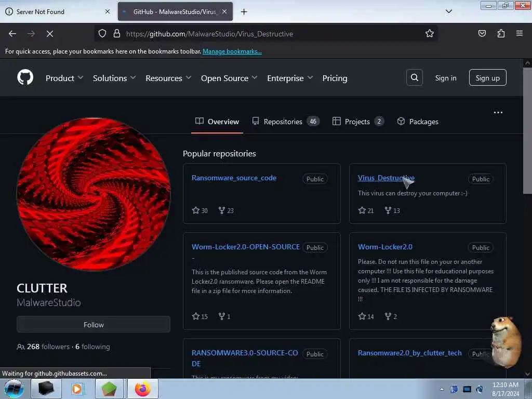Open the Windows Start orb
The width and height of the screenshot is (532, 399).
point(14,389)
